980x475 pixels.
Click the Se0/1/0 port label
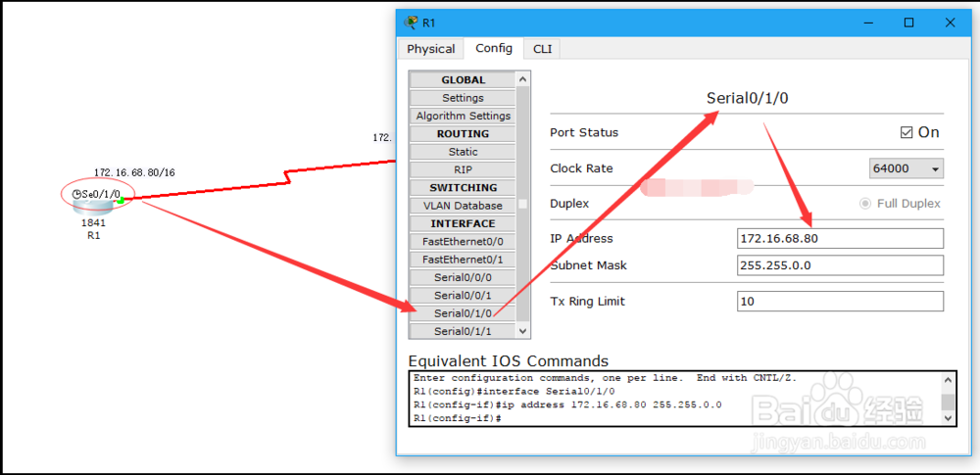(101, 194)
